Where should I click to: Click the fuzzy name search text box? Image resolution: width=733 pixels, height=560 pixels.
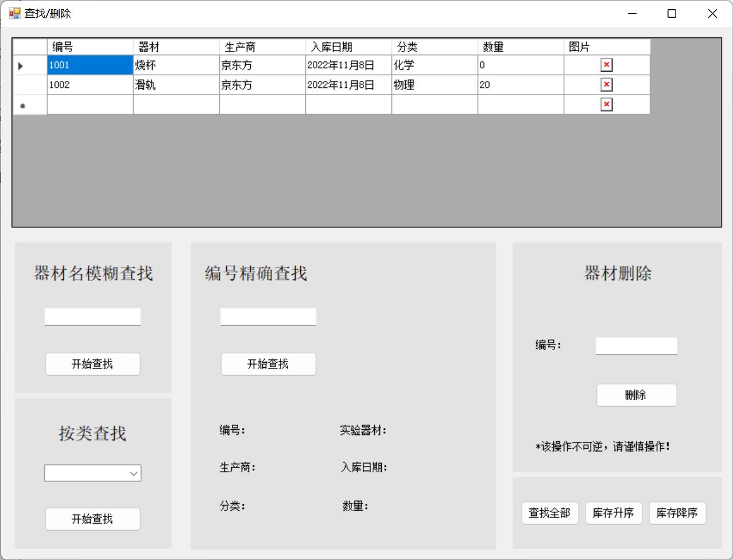point(92,317)
